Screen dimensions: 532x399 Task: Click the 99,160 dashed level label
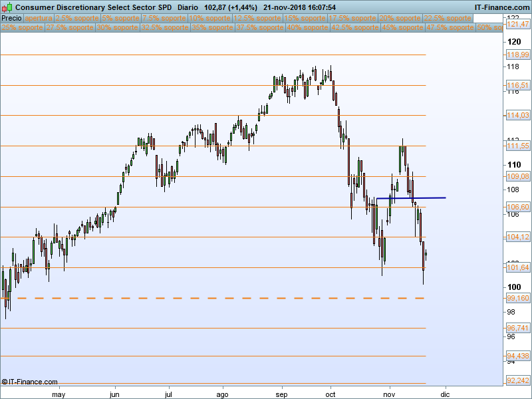517,298
